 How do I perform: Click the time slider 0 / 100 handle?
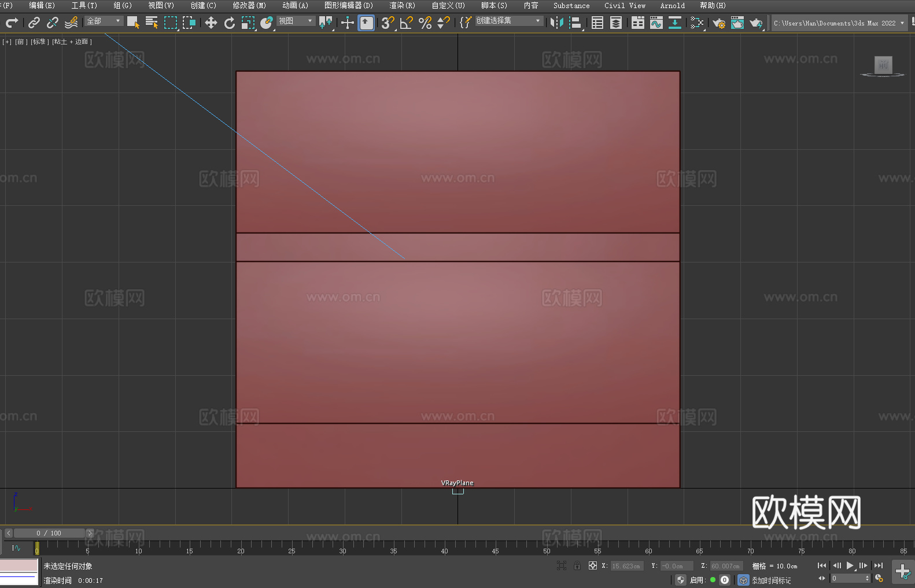(49, 533)
